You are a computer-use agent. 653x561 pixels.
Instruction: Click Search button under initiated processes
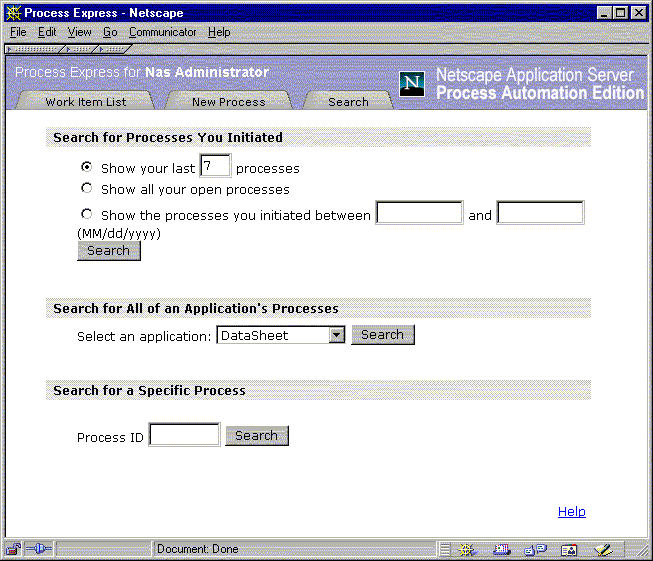click(109, 251)
